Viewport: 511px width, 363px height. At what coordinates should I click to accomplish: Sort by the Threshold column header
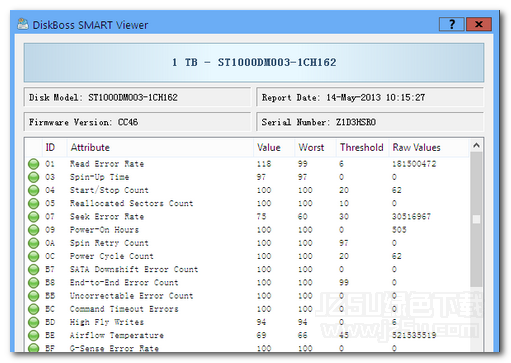(362, 148)
